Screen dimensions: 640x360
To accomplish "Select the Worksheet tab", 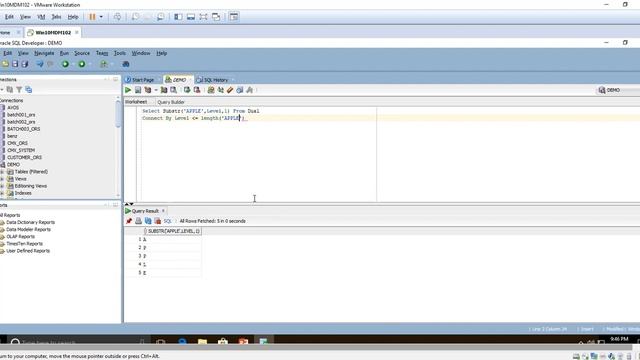I will [x=136, y=102].
